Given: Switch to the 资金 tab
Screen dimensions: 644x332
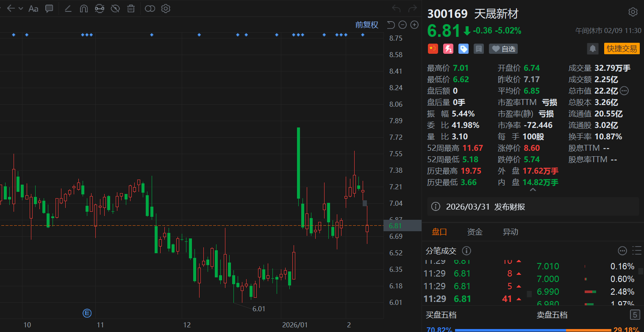Looking at the screenshot, I should pos(475,232).
